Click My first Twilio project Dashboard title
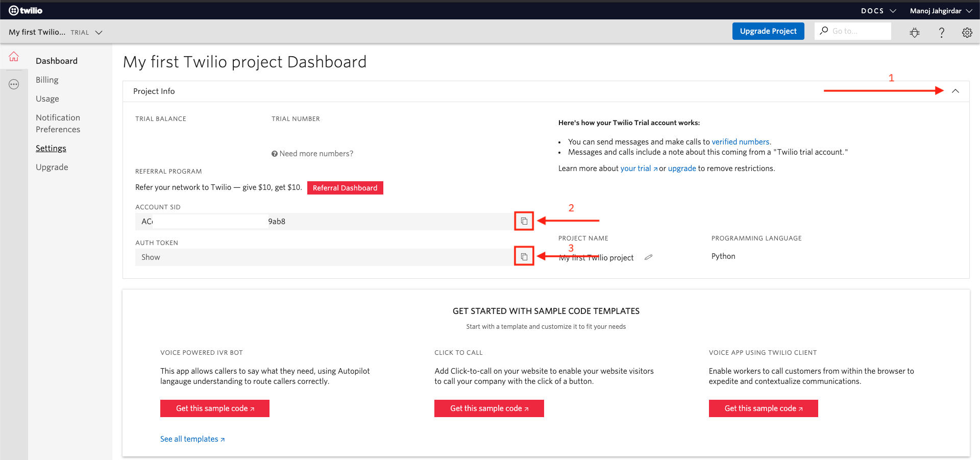Screen dimensions: 980x460 click(x=245, y=62)
